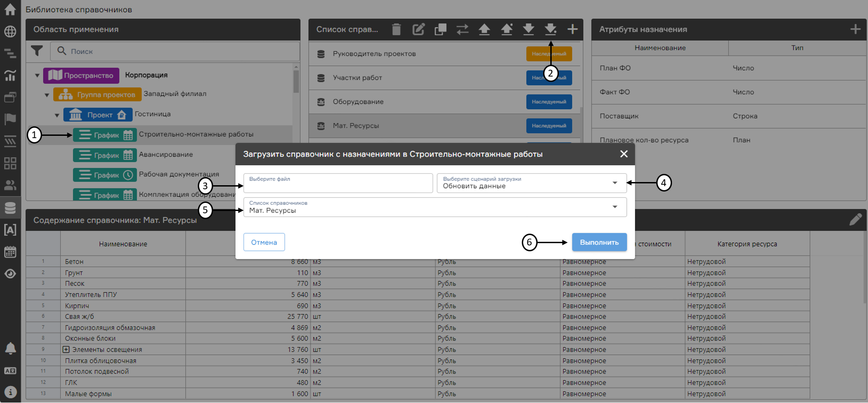The width and height of the screenshot is (868, 403).
Task: Click the Малые формы cell
Action: coord(123,394)
